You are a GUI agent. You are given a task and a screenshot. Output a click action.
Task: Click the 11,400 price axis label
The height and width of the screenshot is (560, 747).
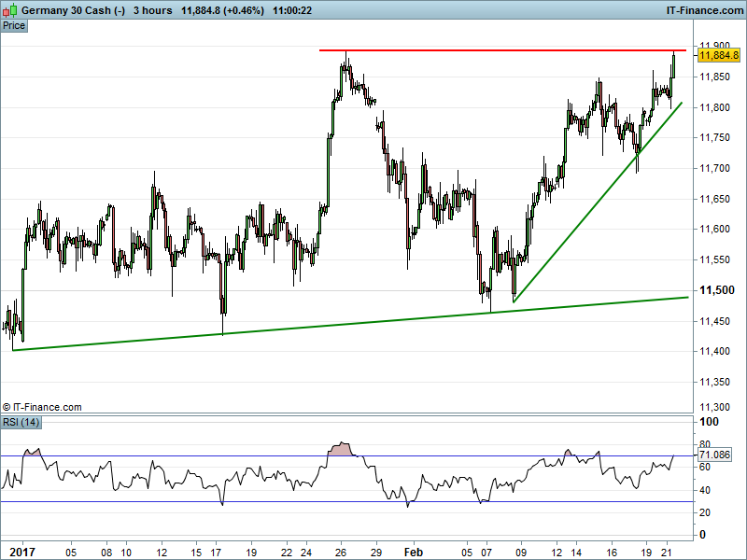click(714, 352)
